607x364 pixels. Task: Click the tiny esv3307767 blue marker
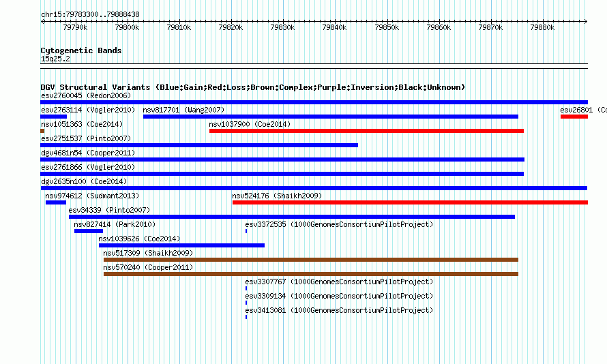click(x=246, y=288)
